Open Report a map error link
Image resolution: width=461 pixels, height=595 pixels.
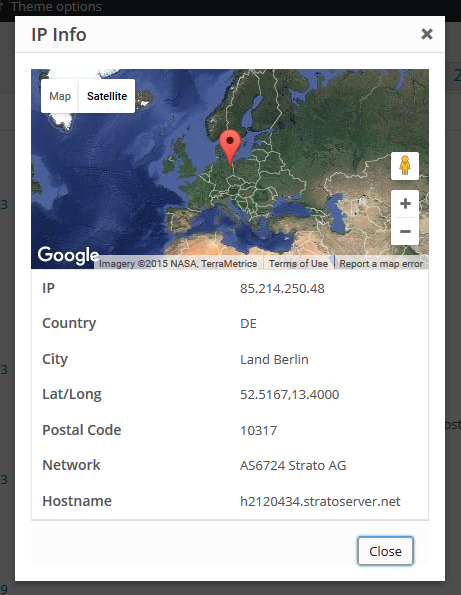point(381,263)
